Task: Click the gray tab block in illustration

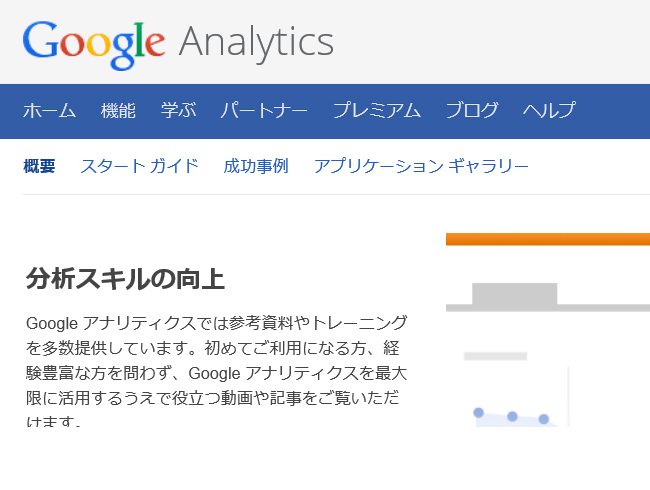Action: click(x=514, y=294)
